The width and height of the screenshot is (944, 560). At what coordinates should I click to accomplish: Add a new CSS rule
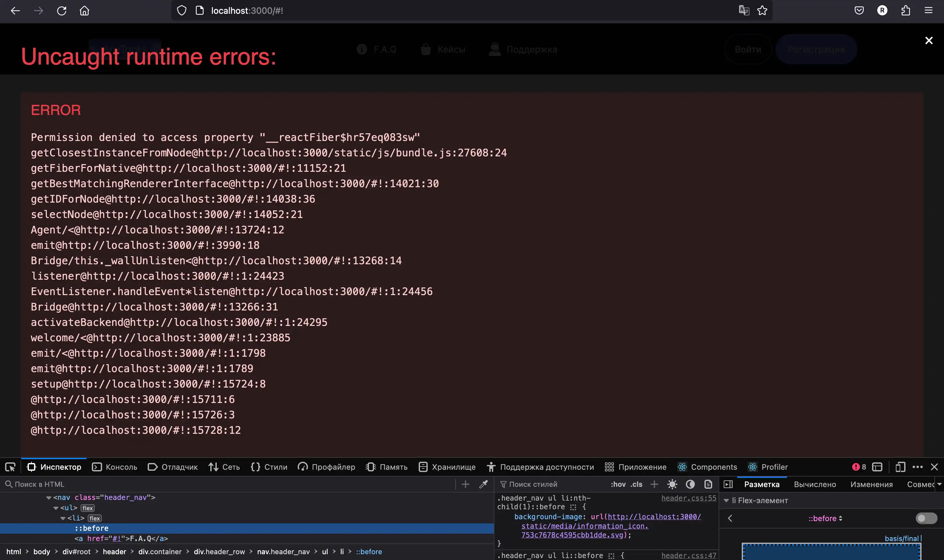tap(654, 484)
